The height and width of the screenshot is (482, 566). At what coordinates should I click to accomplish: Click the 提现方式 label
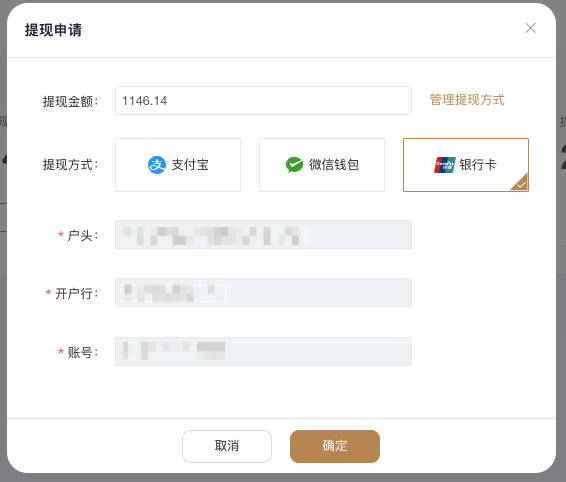[70, 165]
